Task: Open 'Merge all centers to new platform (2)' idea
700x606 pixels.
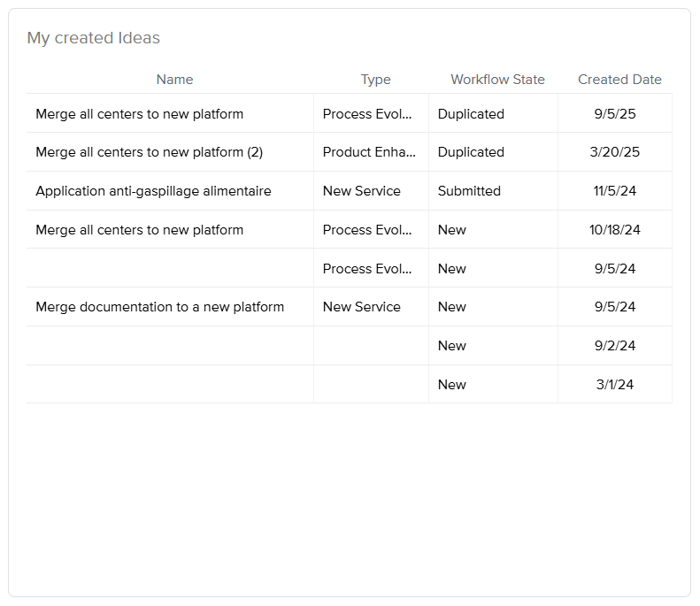Action: pos(149,152)
